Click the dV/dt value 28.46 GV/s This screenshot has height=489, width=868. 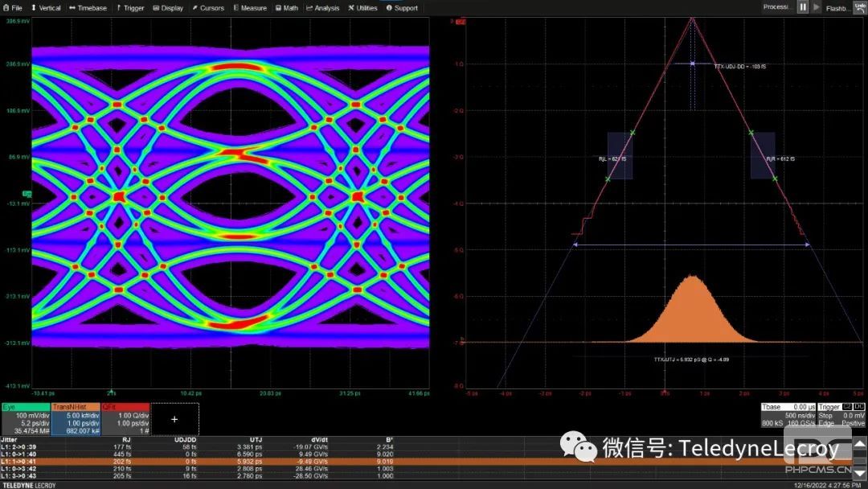[312, 469]
